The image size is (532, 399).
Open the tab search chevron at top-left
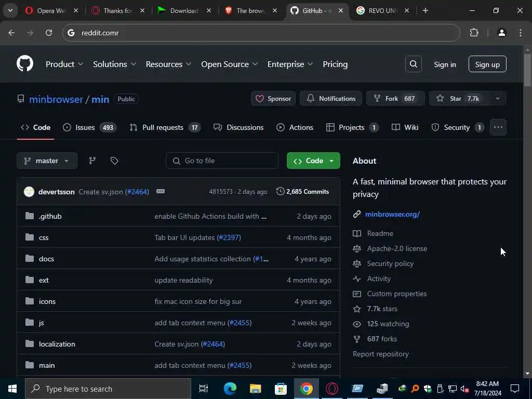point(10,10)
